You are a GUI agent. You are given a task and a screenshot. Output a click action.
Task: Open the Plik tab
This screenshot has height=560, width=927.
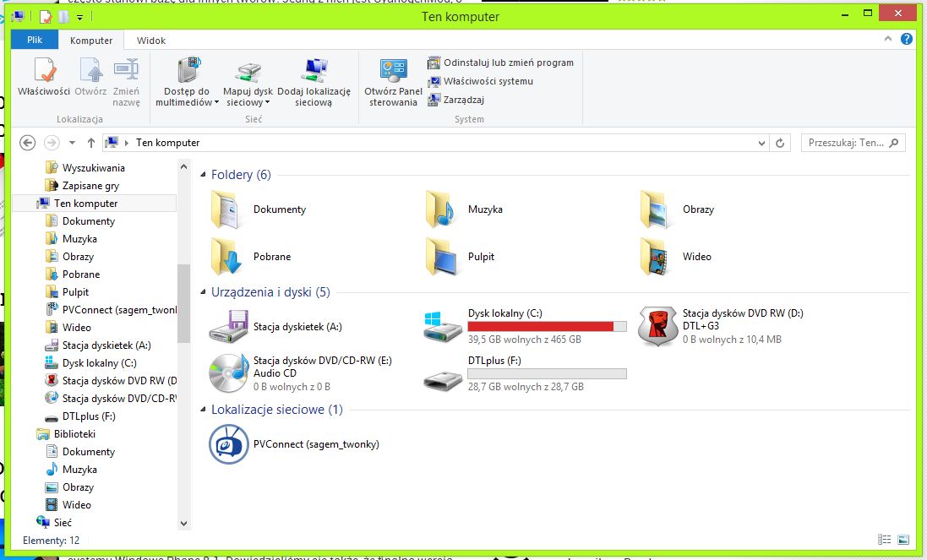[x=35, y=40]
